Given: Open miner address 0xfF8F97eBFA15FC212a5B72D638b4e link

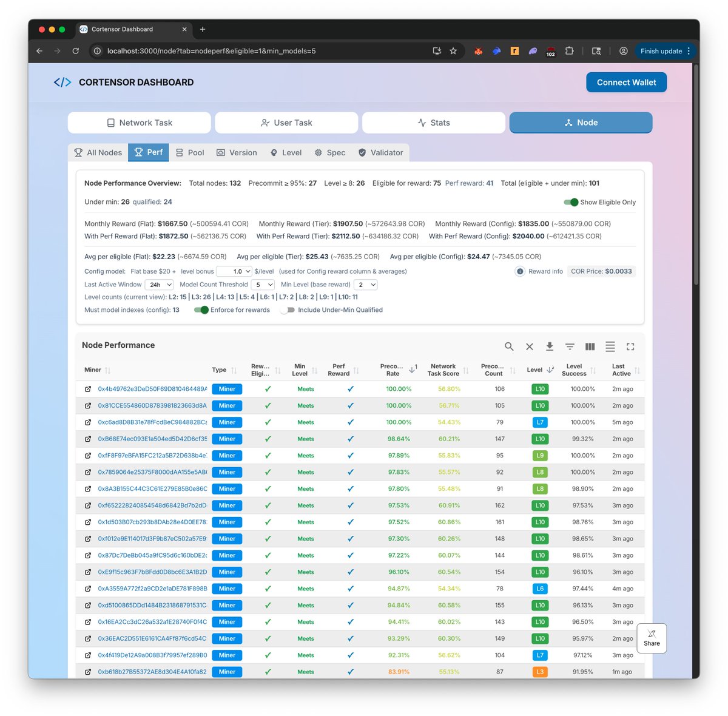Looking at the screenshot, I should (x=152, y=456).
